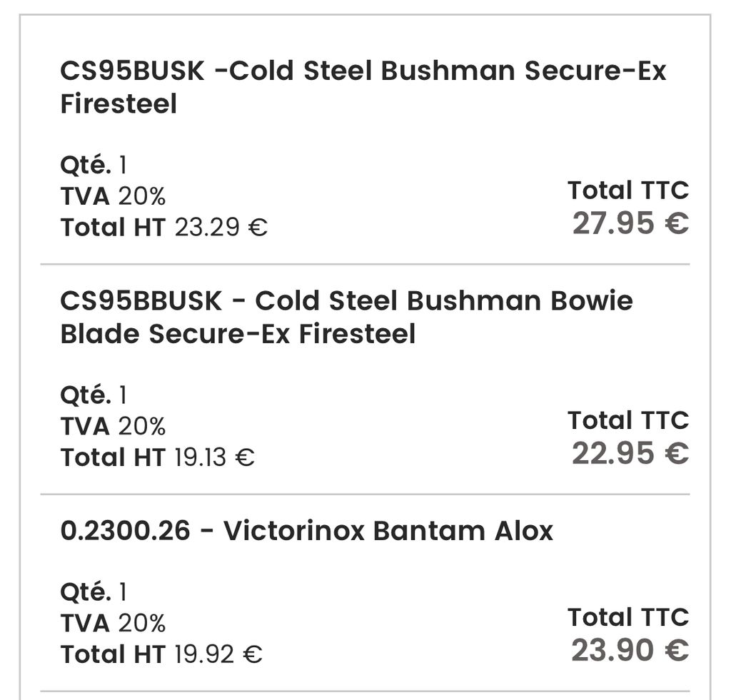Select TVA 20% under the Victorinox item
731x700 pixels.
coord(113,624)
